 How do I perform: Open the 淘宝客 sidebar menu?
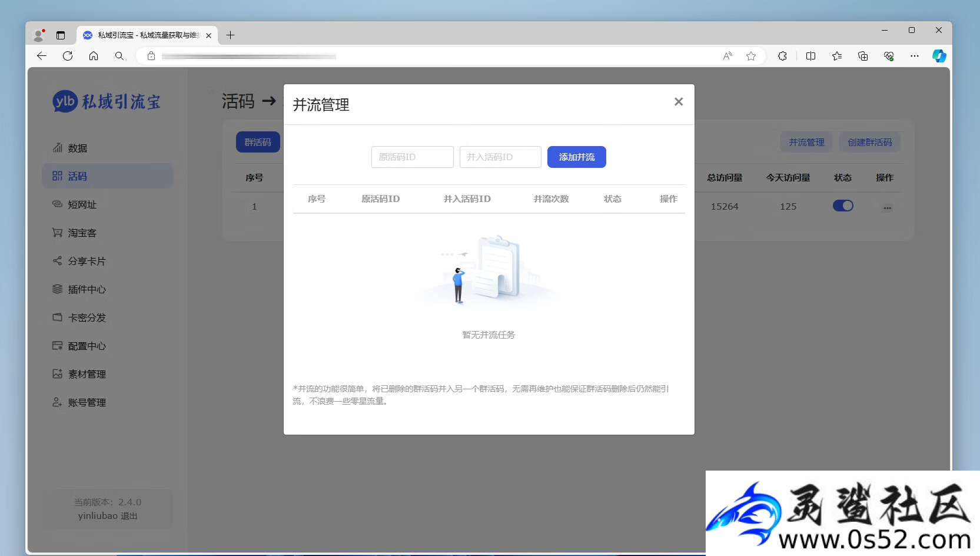click(108, 233)
